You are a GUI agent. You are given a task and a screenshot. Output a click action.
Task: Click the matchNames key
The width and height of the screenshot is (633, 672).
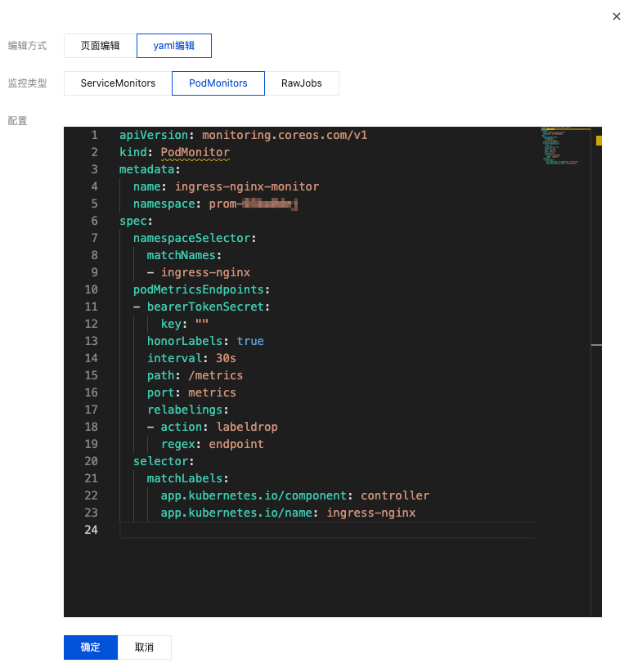(181, 255)
